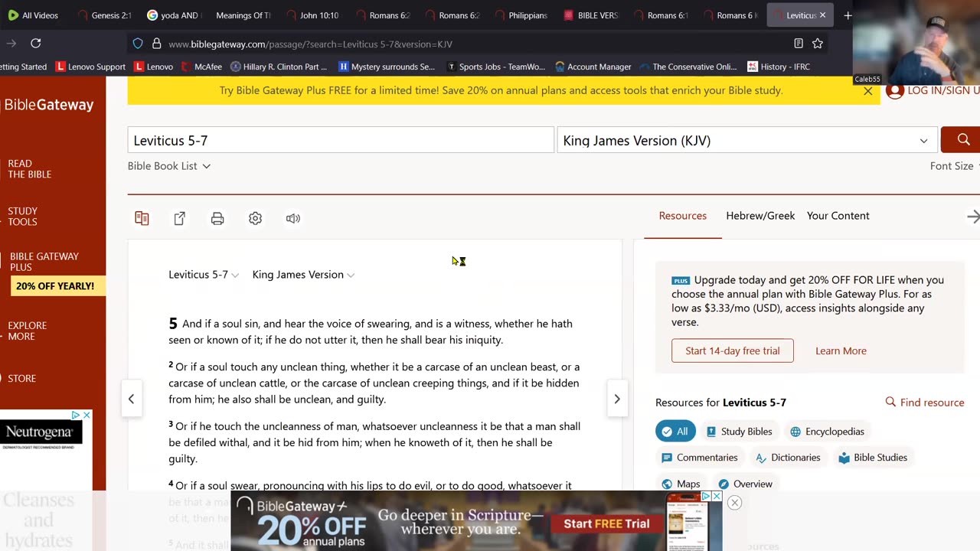Screen dimensions: 980x551
Task: Open Bible Gateway Plus sidebar item
Action: (x=44, y=262)
